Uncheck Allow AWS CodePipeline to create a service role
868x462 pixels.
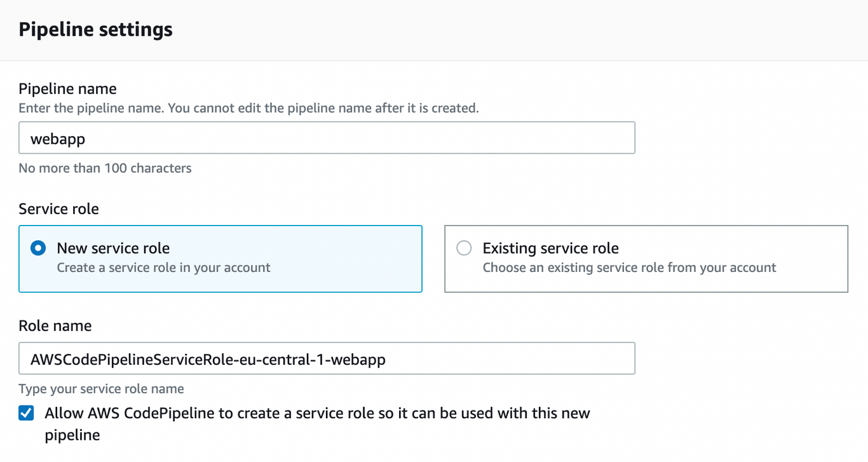pos(26,413)
